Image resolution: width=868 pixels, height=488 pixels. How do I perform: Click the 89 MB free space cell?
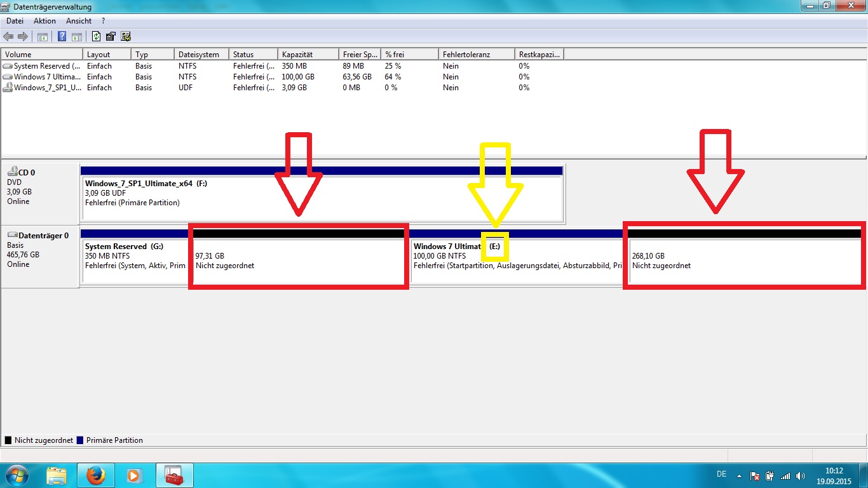(x=353, y=66)
